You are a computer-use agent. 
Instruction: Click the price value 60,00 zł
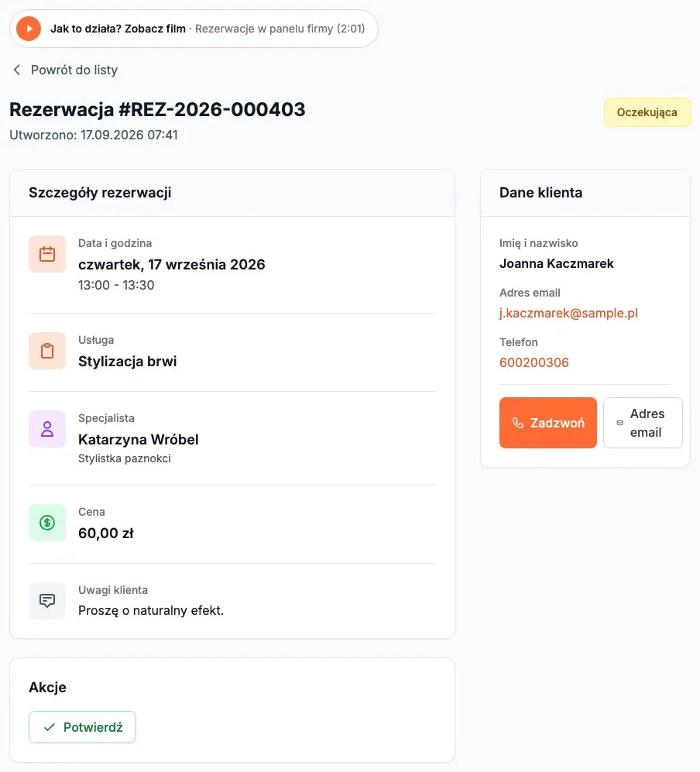106,534
